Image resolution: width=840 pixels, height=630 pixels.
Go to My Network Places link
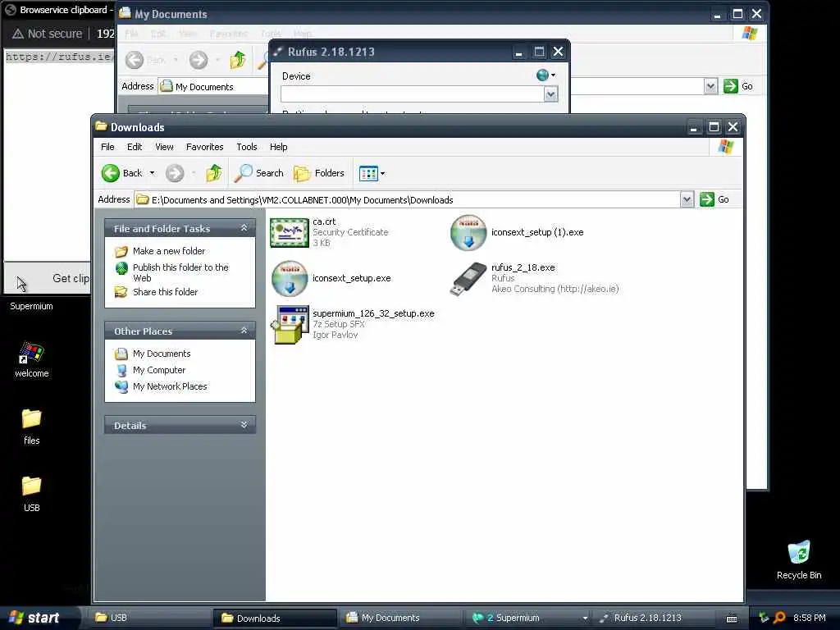click(x=170, y=386)
